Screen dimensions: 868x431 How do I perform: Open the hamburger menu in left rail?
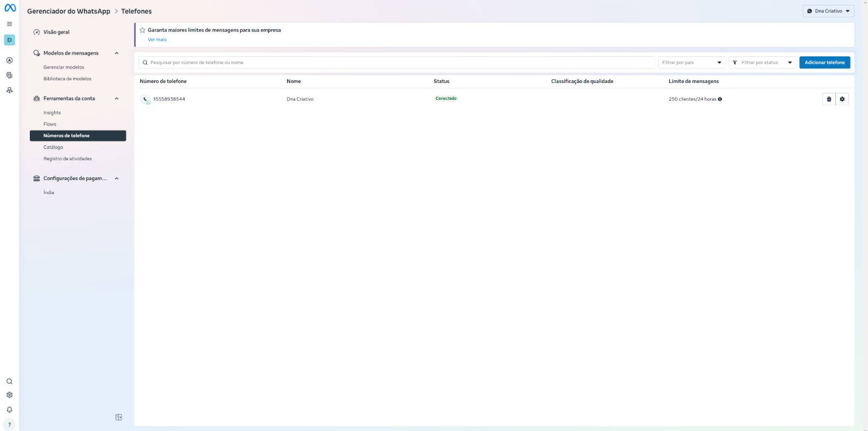click(x=9, y=24)
